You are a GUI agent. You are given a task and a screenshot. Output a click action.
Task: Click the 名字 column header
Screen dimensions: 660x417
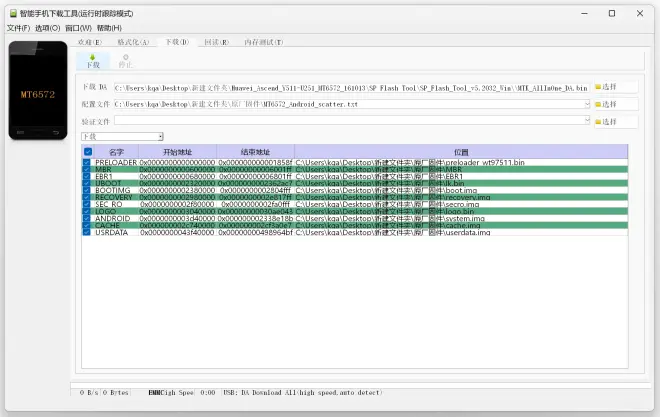pyautogui.click(x=116, y=152)
